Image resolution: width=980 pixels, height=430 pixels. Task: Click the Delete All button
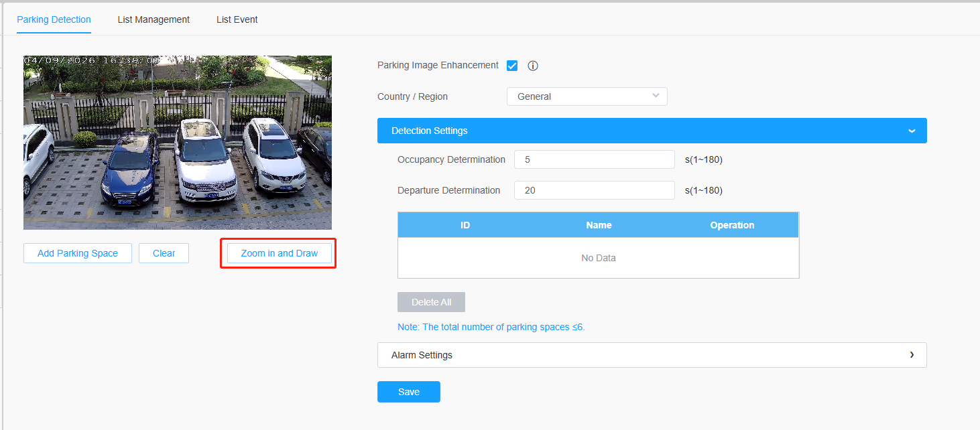click(431, 302)
